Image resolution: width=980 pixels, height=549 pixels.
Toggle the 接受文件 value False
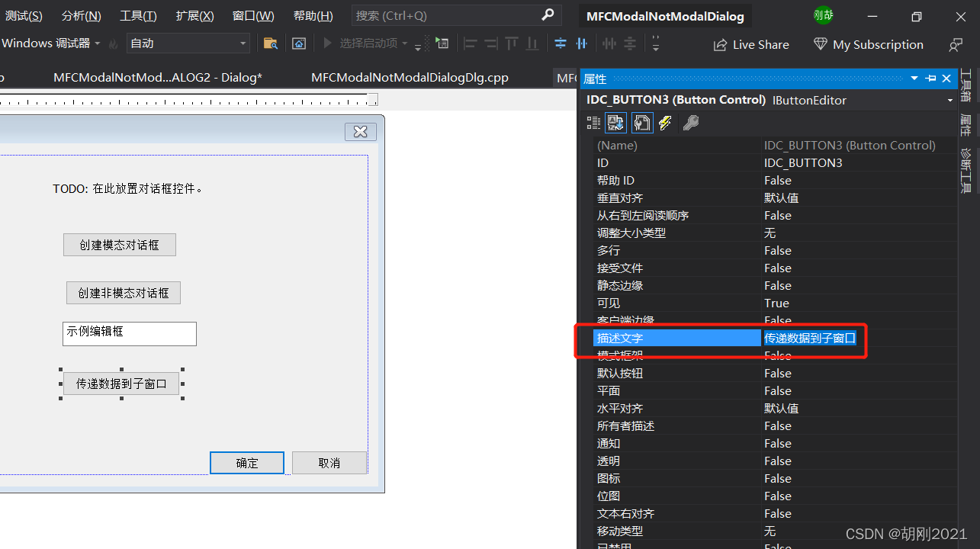click(778, 268)
